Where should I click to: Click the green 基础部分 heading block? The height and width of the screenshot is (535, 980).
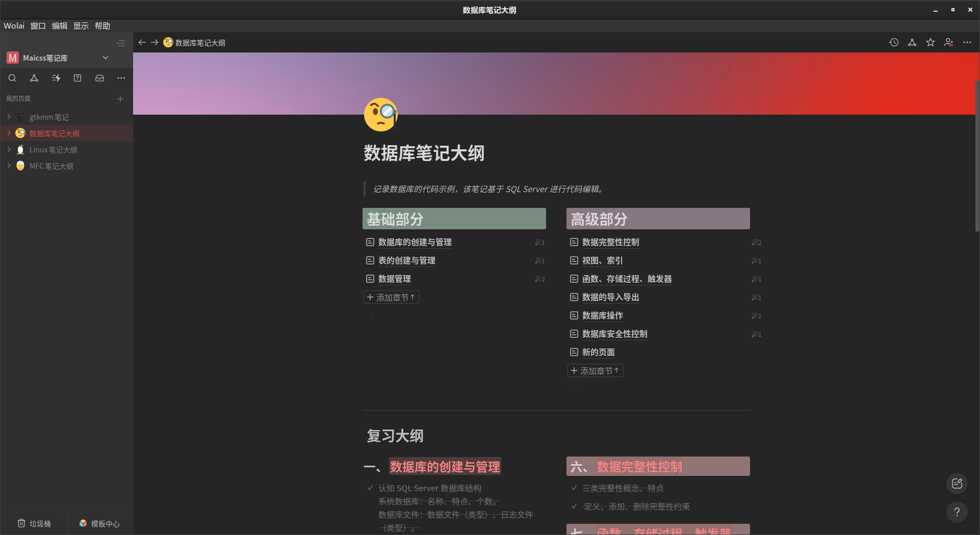(454, 219)
